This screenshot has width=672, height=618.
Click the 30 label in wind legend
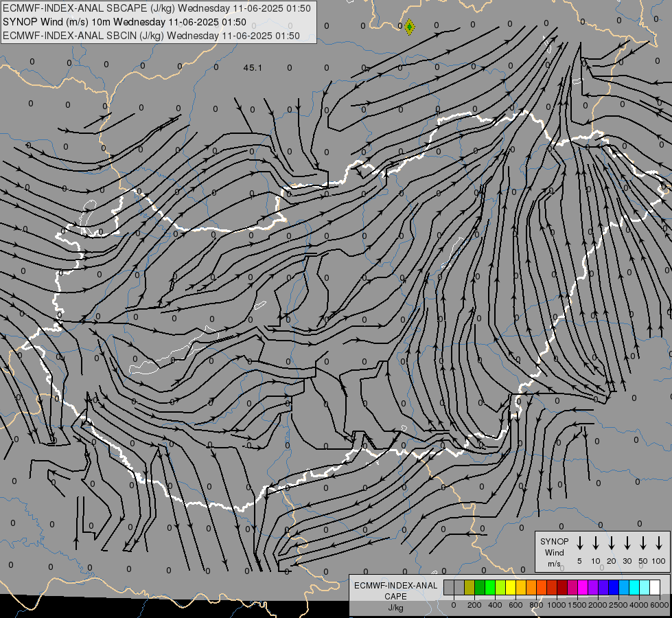(627, 561)
